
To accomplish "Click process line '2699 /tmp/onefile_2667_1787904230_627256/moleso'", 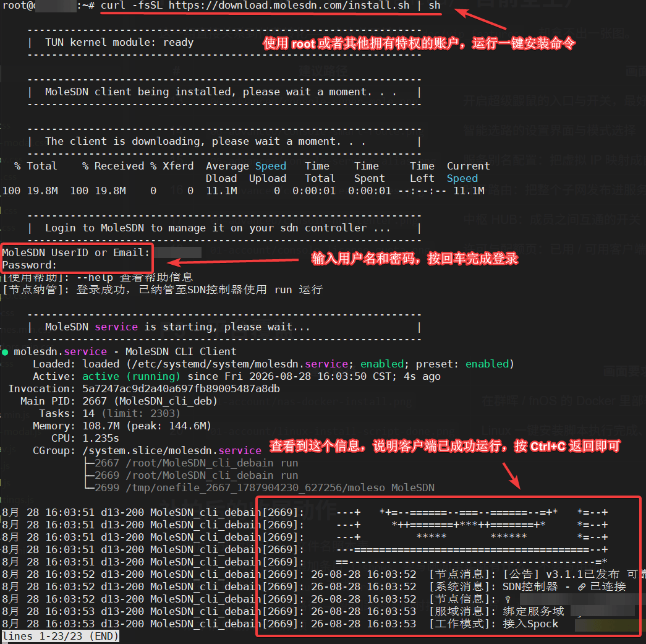I will coord(265,487).
